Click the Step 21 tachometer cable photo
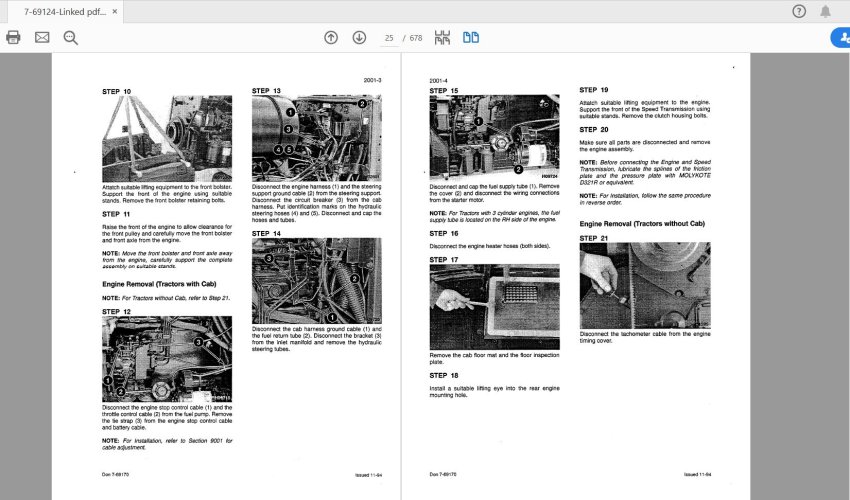The width and height of the screenshot is (850, 500). pyautogui.click(x=644, y=285)
